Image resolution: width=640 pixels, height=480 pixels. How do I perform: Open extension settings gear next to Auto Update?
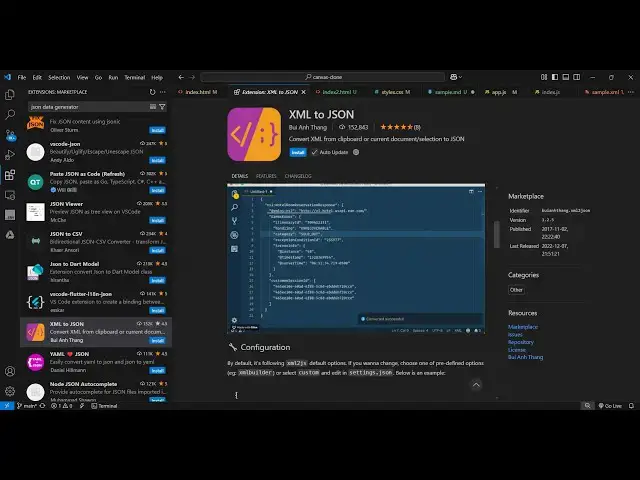coord(356,152)
